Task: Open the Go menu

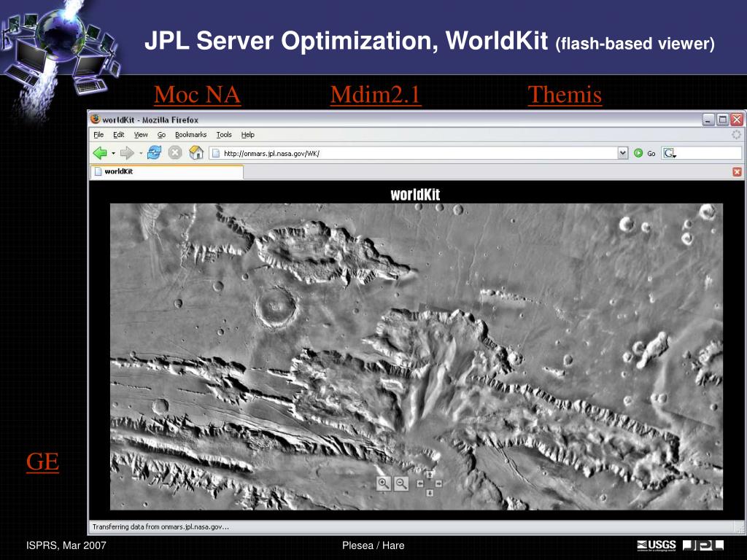Action: [161, 135]
